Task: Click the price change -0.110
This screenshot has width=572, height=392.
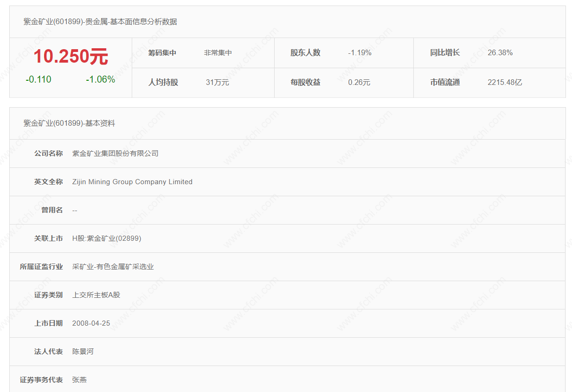Action: click(39, 79)
